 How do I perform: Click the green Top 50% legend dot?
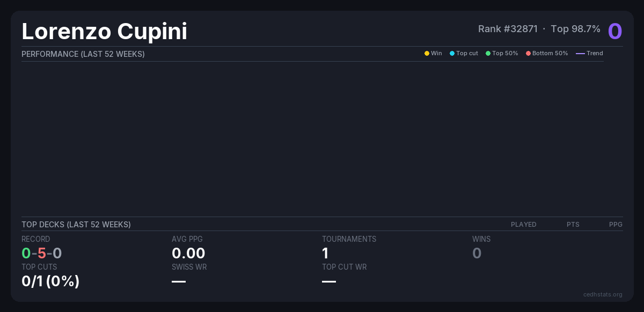point(488,54)
